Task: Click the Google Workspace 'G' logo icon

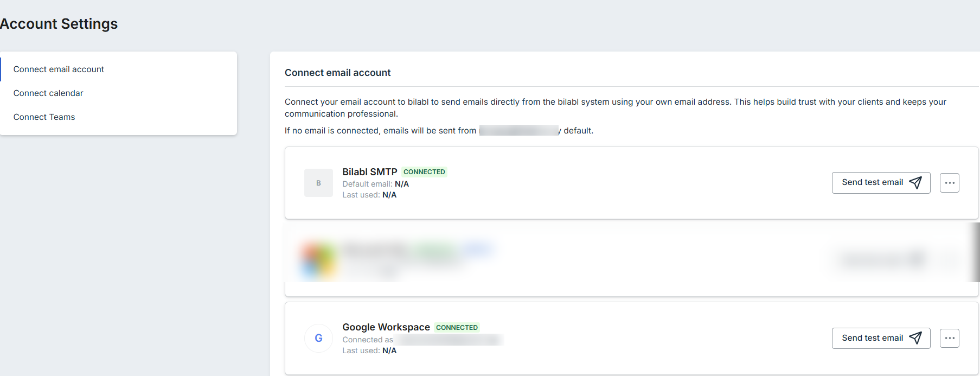Action: click(318, 339)
